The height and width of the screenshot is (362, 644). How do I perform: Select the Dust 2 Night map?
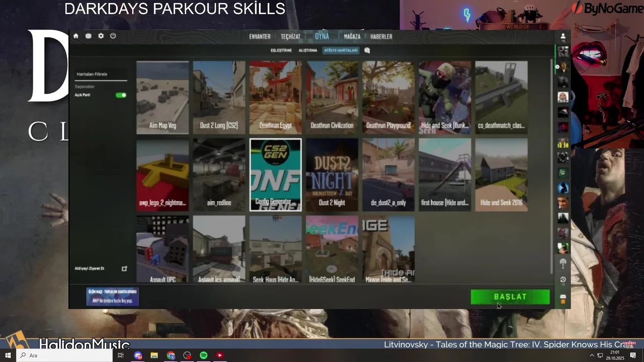pyautogui.click(x=332, y=175)
